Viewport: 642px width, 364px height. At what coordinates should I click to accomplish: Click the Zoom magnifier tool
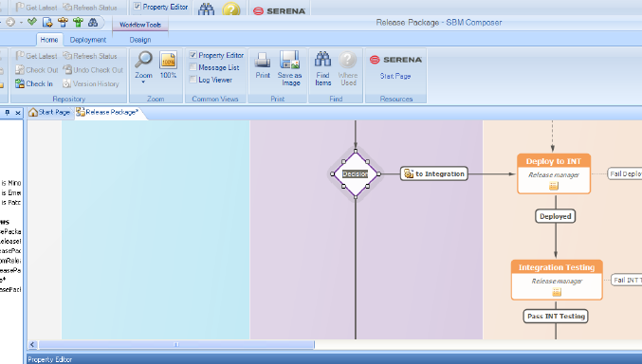click(144, 60)
